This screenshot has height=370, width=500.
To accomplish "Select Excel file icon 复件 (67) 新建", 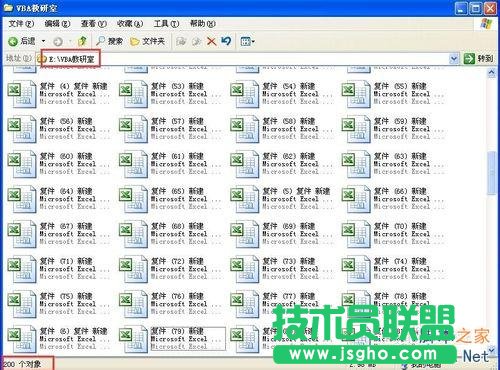I will tap(22, 234).
